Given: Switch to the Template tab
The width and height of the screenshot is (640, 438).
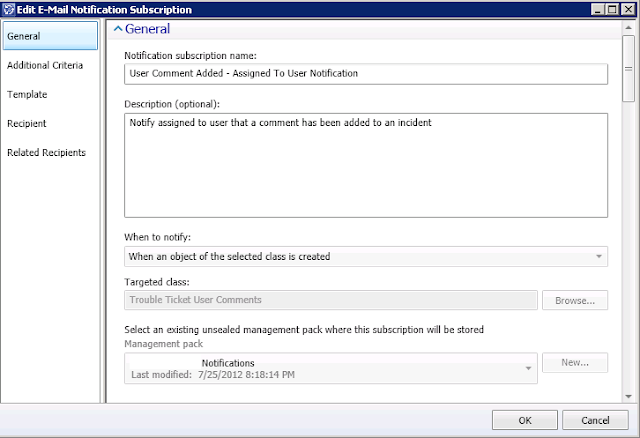Looking at the screenshot, I should pos(50,94).
